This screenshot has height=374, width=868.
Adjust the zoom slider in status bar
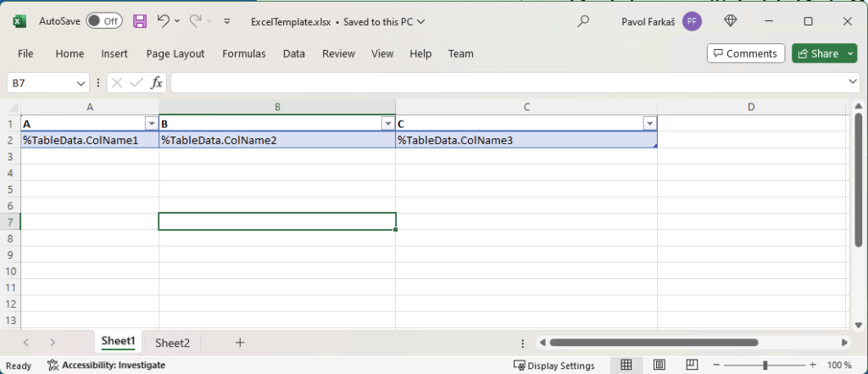765,366
